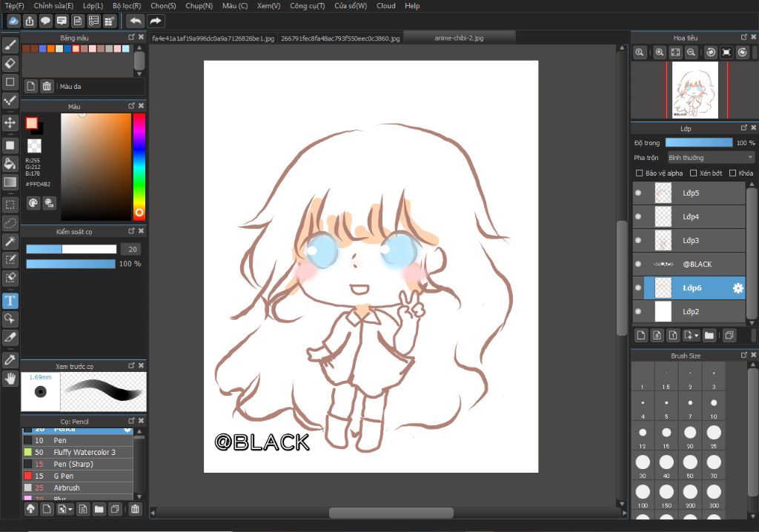Add new color to palette
The height and width of the screenshot is (532, 759).
pyautogui.click(x=30, y=86)
